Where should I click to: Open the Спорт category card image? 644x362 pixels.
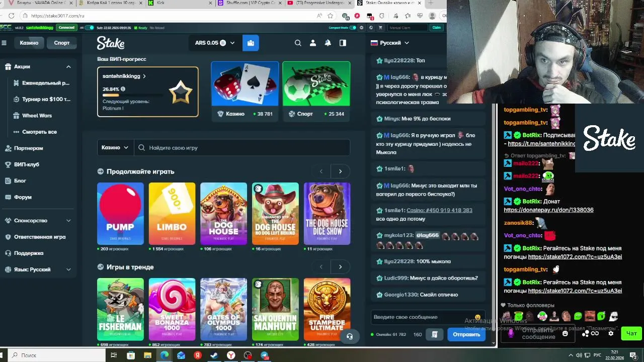(316, 84)
